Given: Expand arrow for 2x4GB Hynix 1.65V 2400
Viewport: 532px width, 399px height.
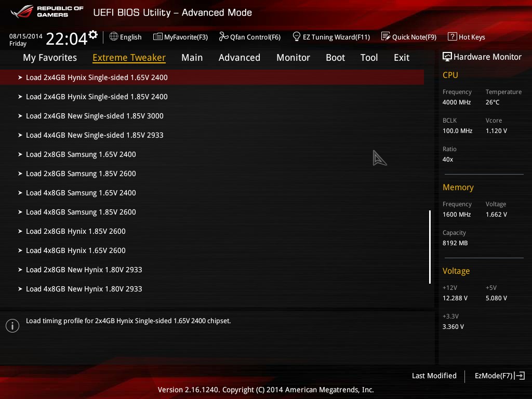Looking at the screenshot, I should click(x=20, y=78).
